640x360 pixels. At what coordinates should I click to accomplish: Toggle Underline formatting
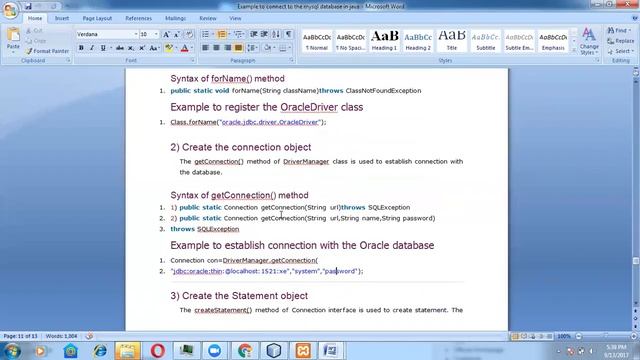point(103,48)
